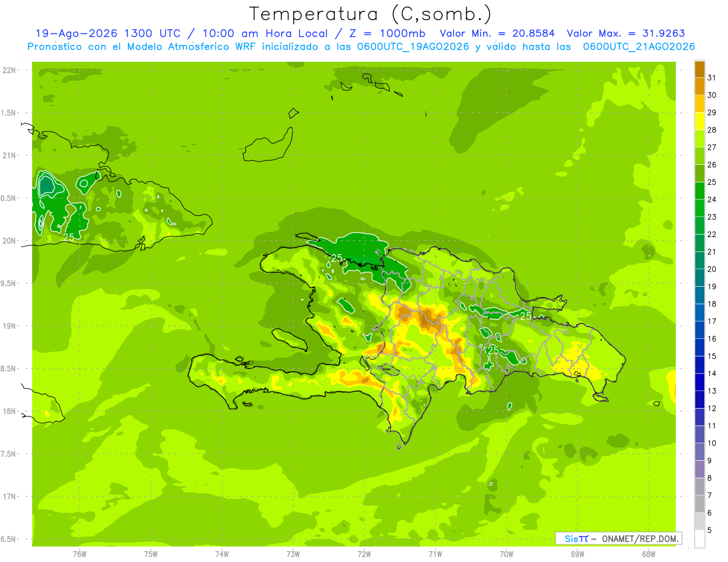Click the '75W' longitude label
Screen dimensions: 728x562
click(x=151, y=554)
